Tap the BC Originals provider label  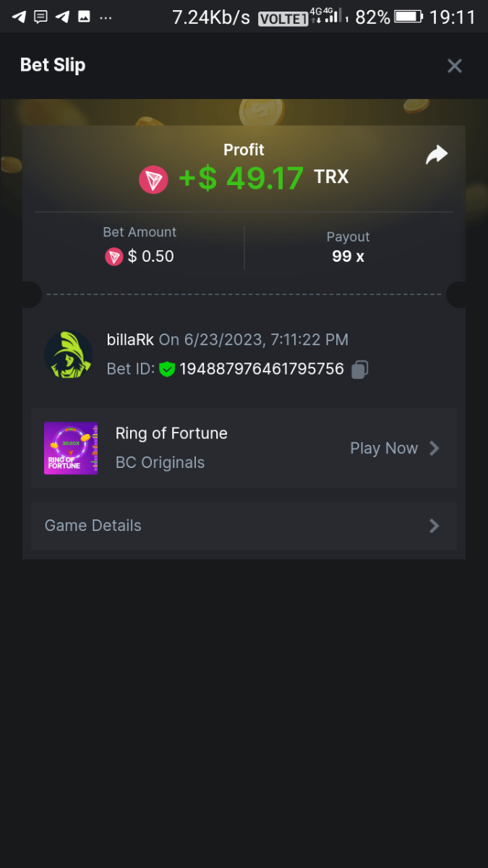pos(160,463)
